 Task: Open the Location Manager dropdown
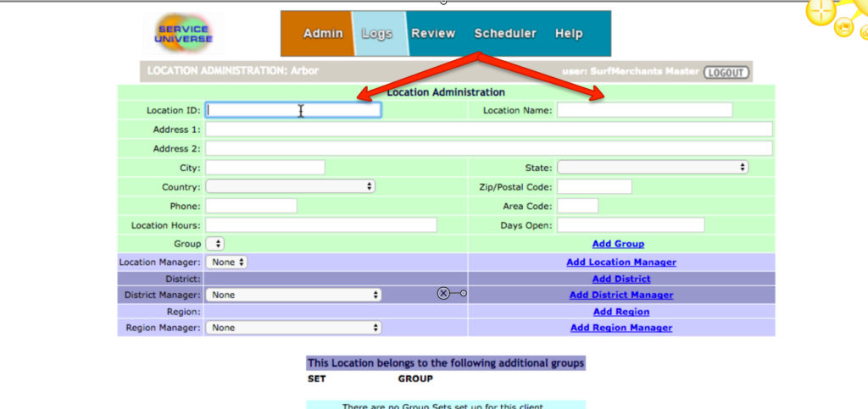click(226, 262)
